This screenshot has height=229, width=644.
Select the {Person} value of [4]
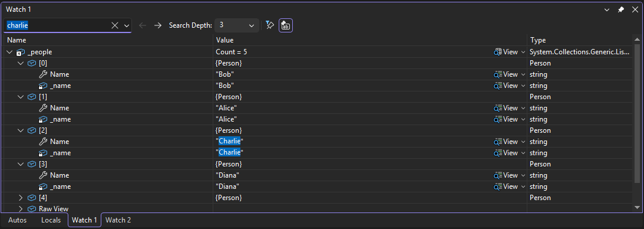[x=229, y=198]
